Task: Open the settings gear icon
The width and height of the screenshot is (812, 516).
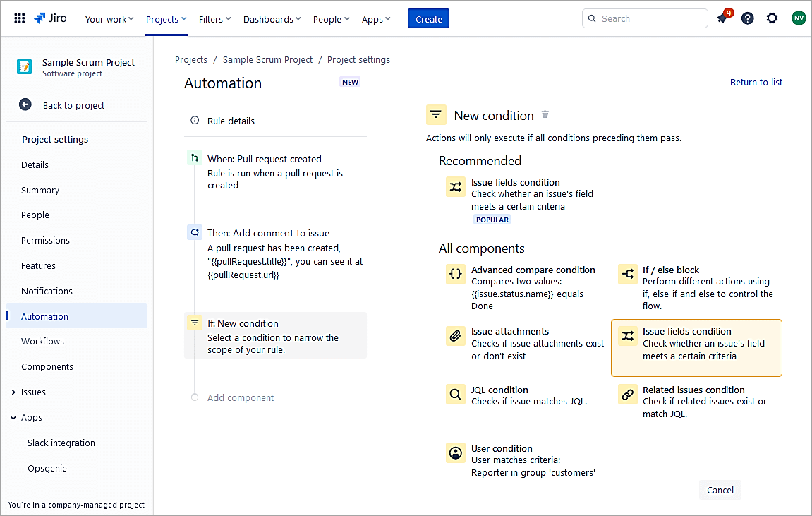Action: [x=772, y=18]
